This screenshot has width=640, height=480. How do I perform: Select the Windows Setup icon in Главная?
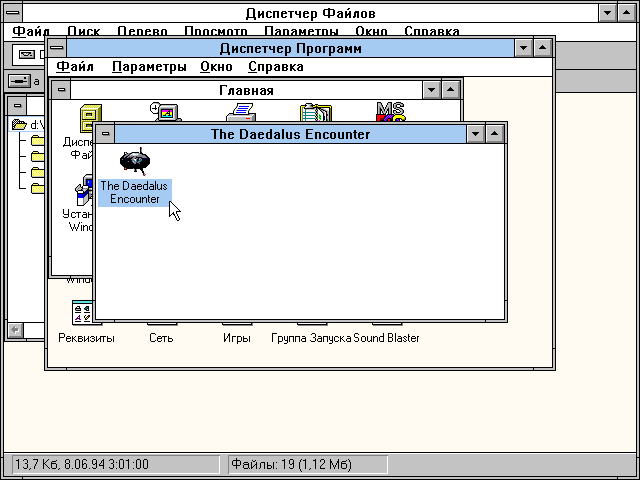pos(84,191)
